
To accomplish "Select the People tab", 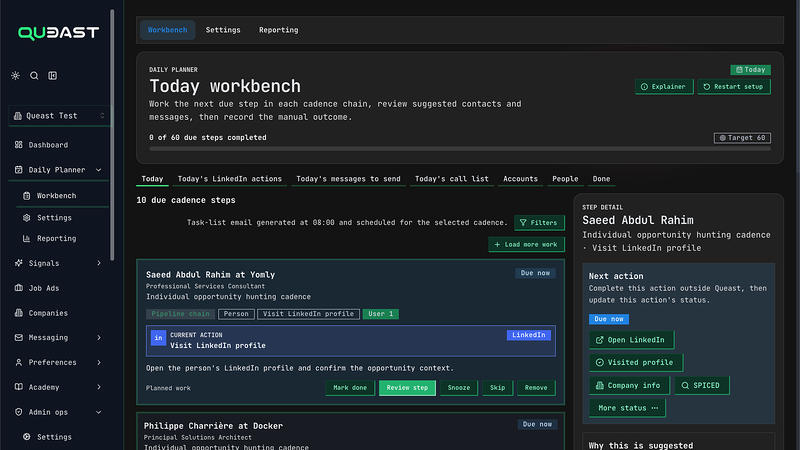I will [x=565, y=179].
